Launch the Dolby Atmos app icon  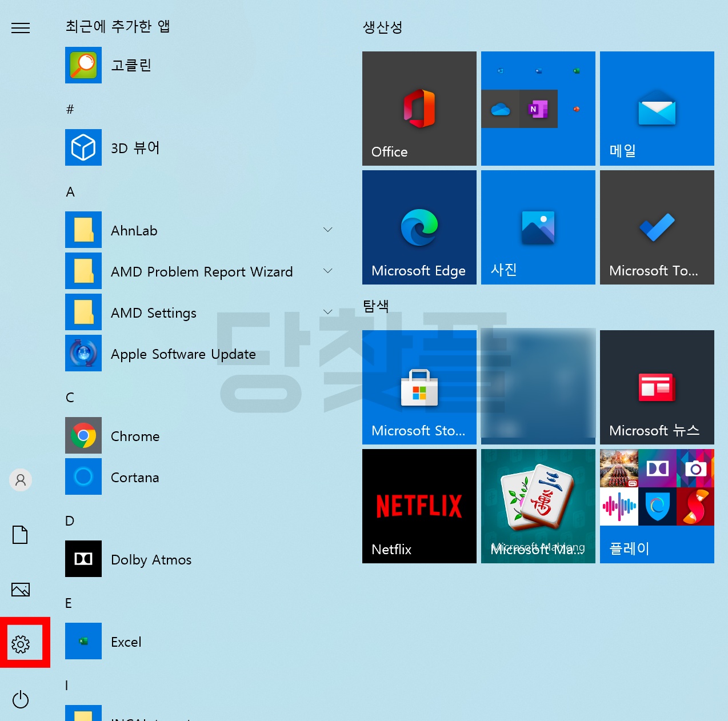pyautogui.click(x=83, y=559)
